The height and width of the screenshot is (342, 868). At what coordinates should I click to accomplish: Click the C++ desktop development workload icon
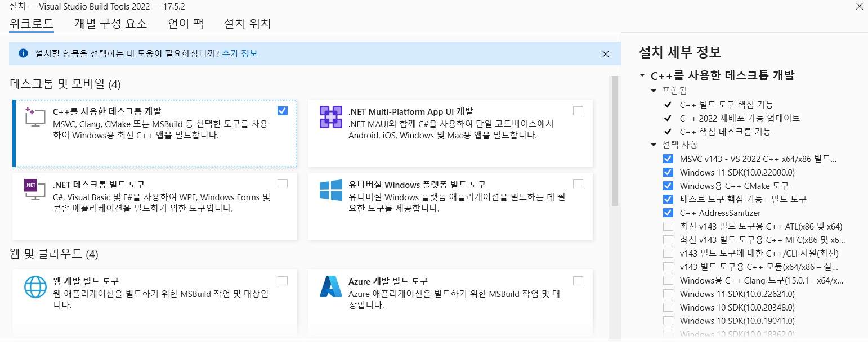click(x=34, y=118)
